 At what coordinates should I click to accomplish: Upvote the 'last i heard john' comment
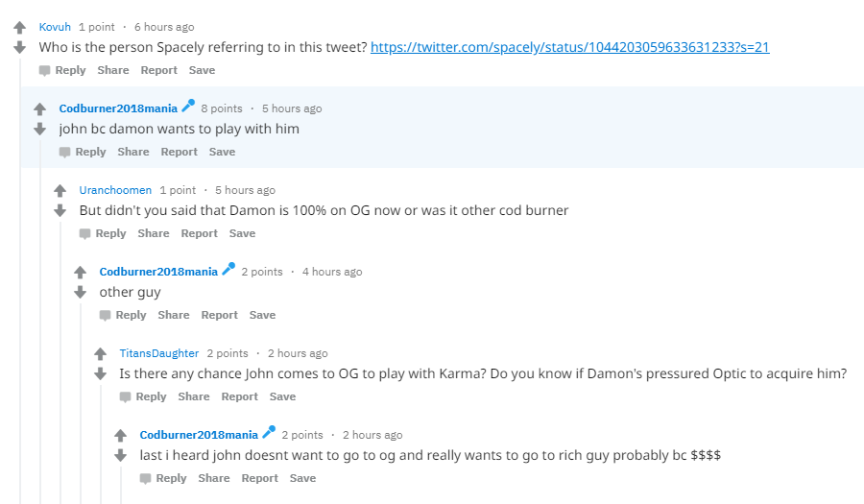tap(120, 435)
